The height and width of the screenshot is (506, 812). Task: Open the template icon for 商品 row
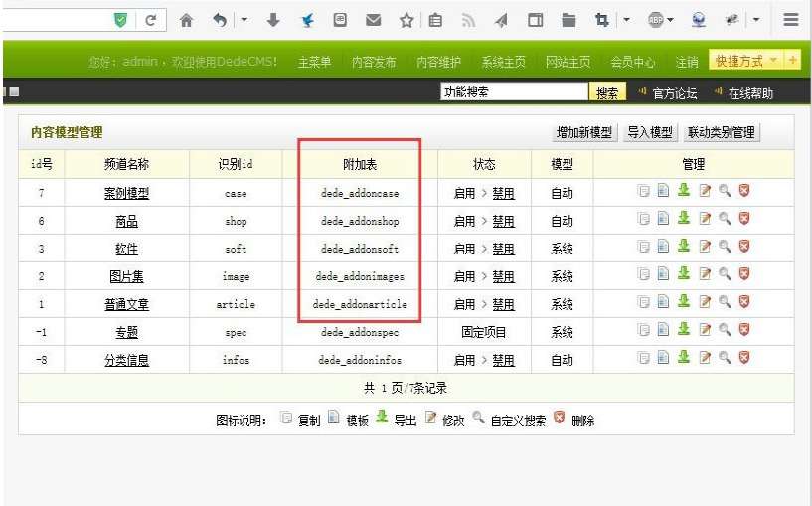click(663, 220)
